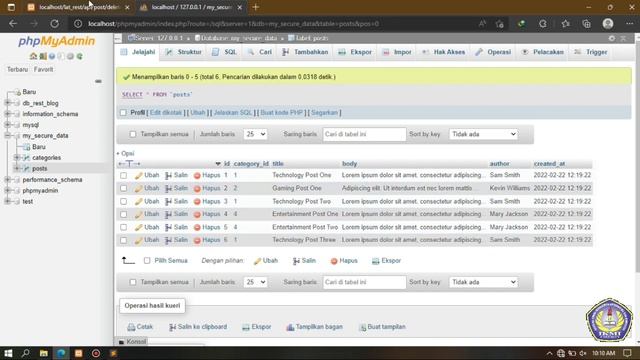Tick the checkbox for row id 1
The height and width of the screenshot is (360, 640).
(123, 175)
